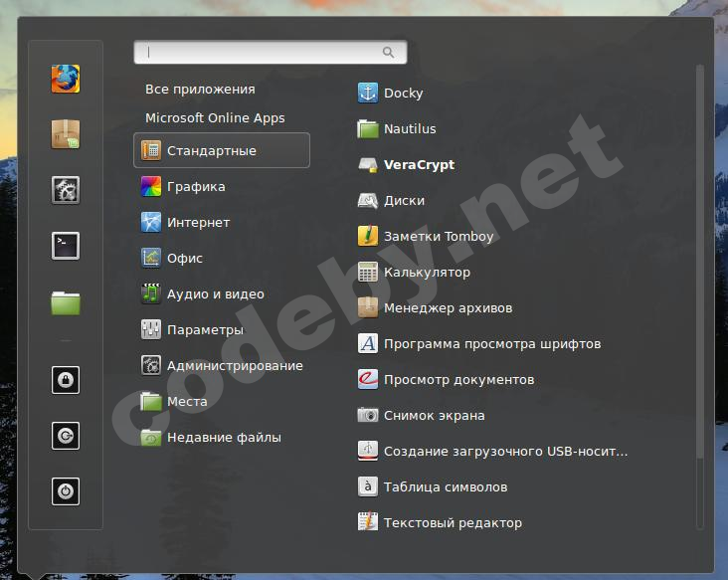The width and height of the screenshot is (728, 580).
Task: Open Калькулятор label
Action: pyautogui.click(x=427, y=273)
